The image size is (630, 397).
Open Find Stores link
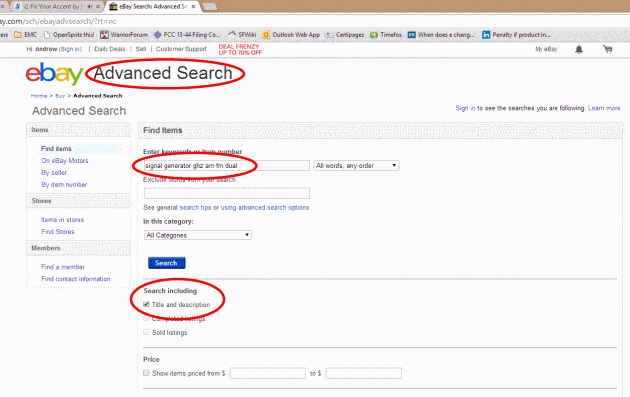tap(57, 232)
